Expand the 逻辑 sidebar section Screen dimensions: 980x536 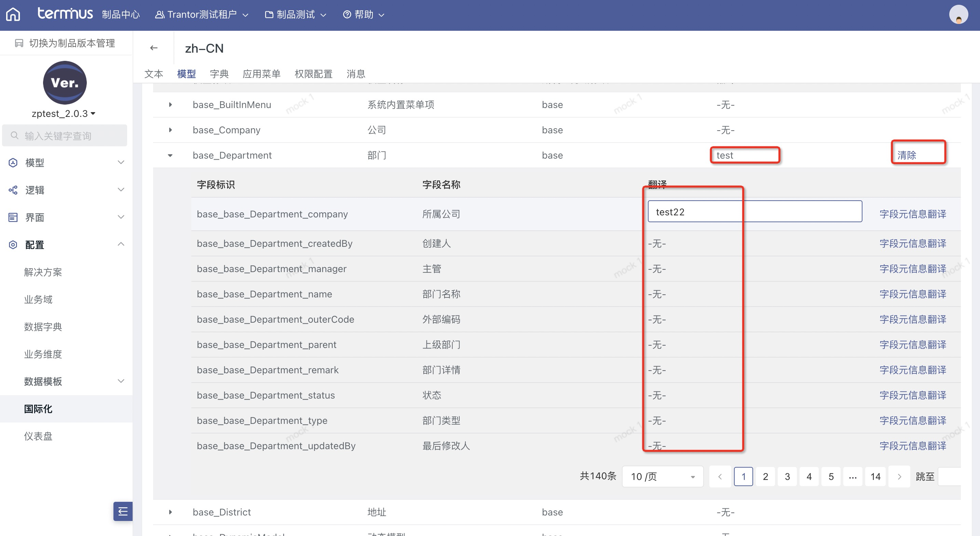pos(121,190)
